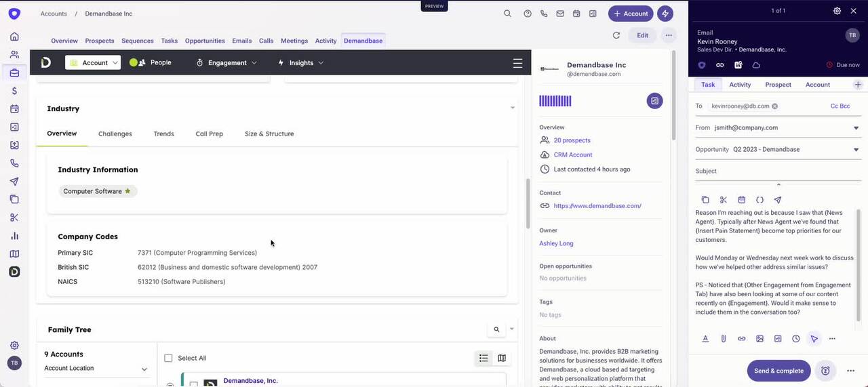This screenshot has width=868, height=387.
Task: Click the search magnifier in top bar
Action: point(507,14)
